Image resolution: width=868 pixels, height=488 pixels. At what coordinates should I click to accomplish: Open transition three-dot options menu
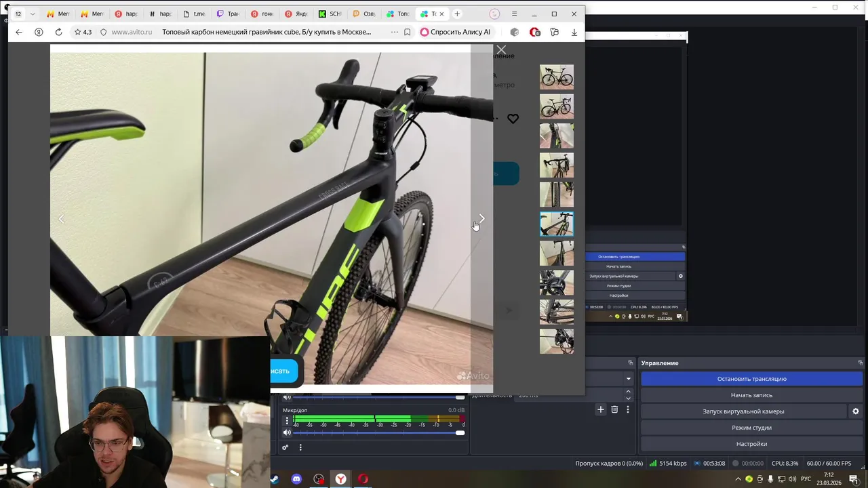pyautogui.click(x=628, y=409)
